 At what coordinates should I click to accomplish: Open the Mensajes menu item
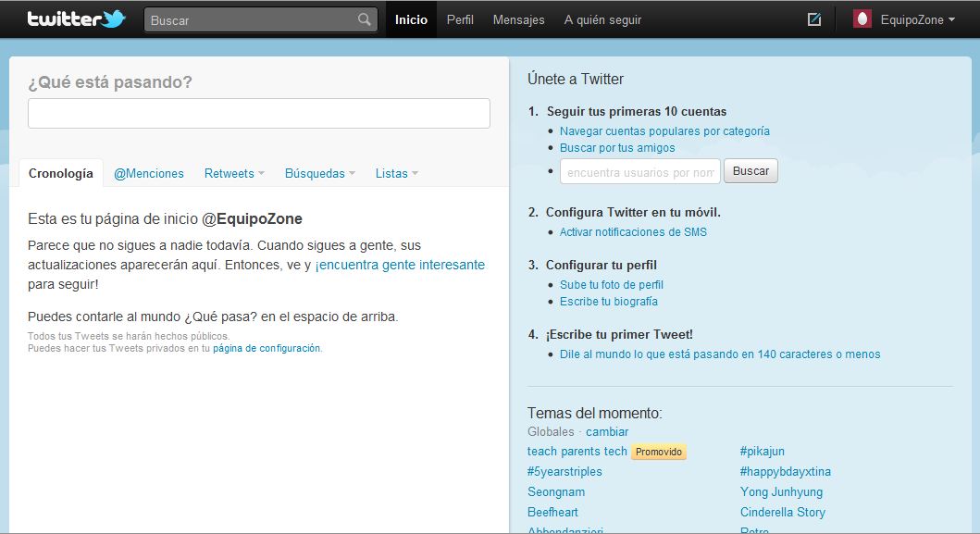pos(519,20)
